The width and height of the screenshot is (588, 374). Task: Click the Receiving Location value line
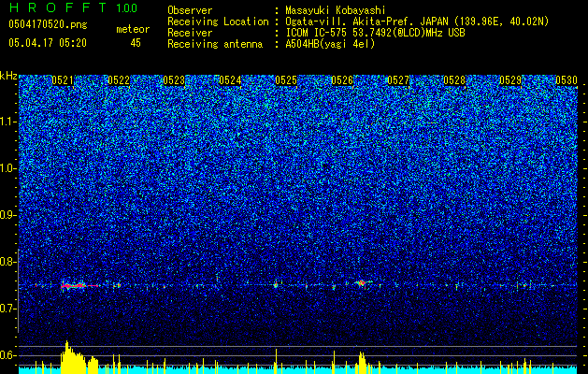(x=417, y=22)
